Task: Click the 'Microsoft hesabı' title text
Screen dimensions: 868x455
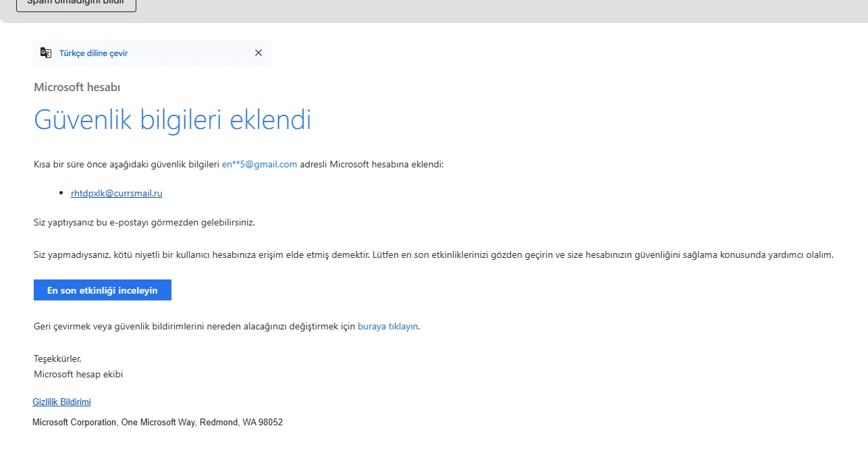Action: 77,87
